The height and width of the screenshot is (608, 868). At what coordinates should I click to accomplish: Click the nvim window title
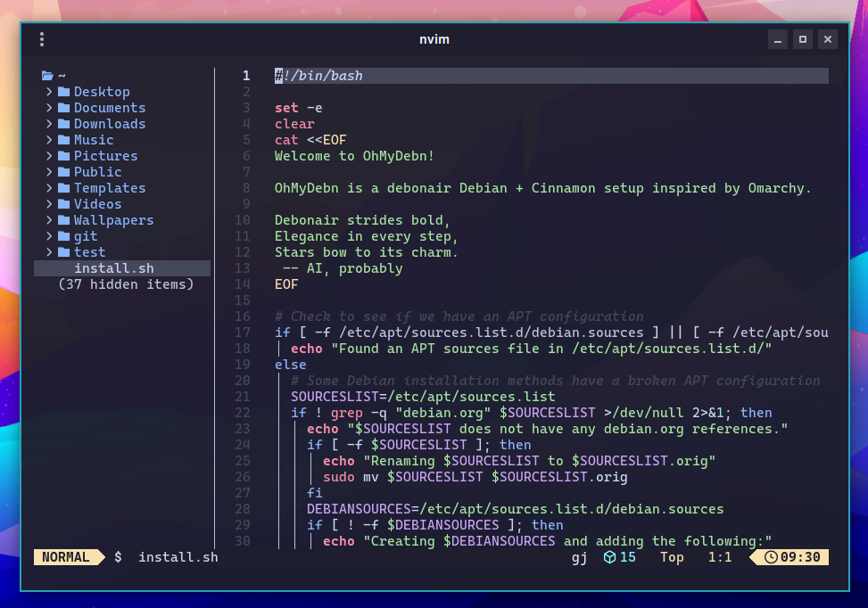pos(434,39)
